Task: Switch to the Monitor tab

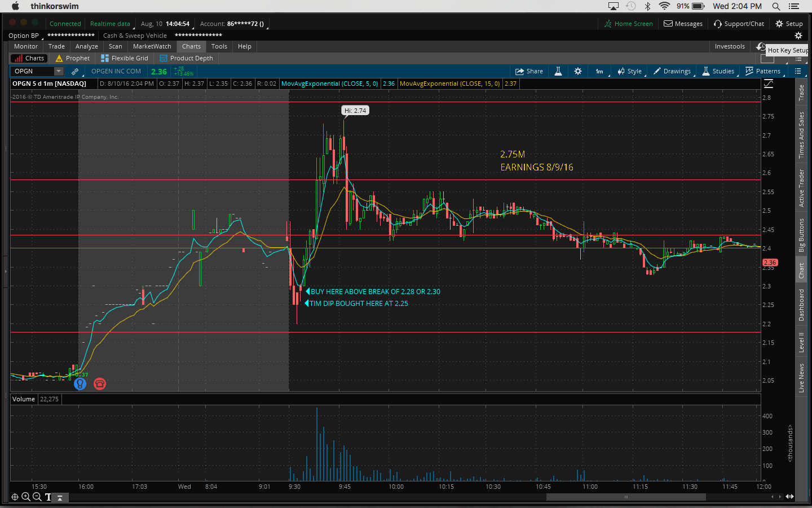Action: coord(26,46)
